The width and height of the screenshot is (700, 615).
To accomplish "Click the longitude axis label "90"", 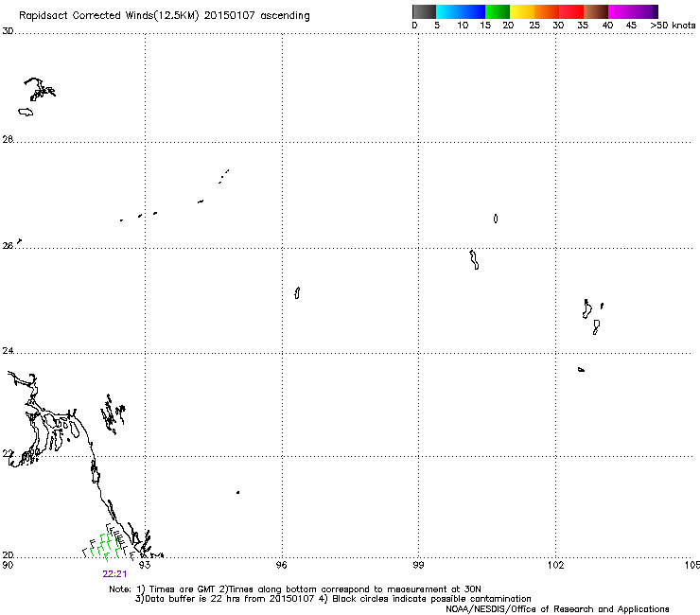I will 8,565.
